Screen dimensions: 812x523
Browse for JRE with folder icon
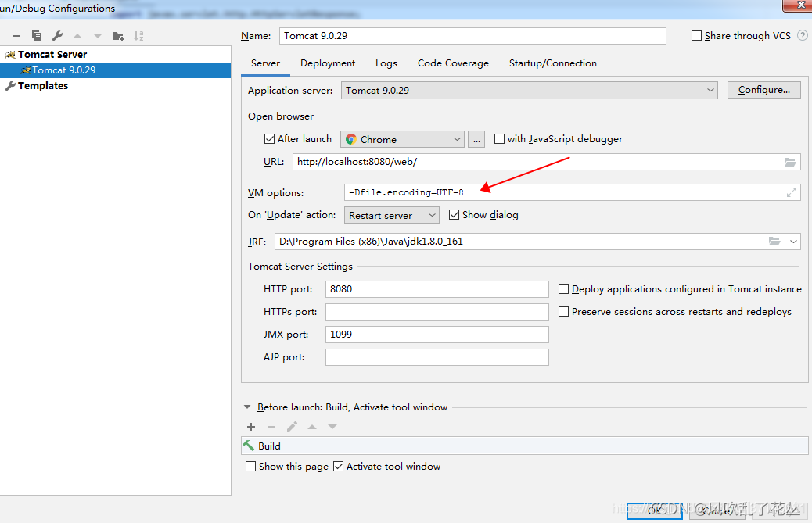point(774,241)
